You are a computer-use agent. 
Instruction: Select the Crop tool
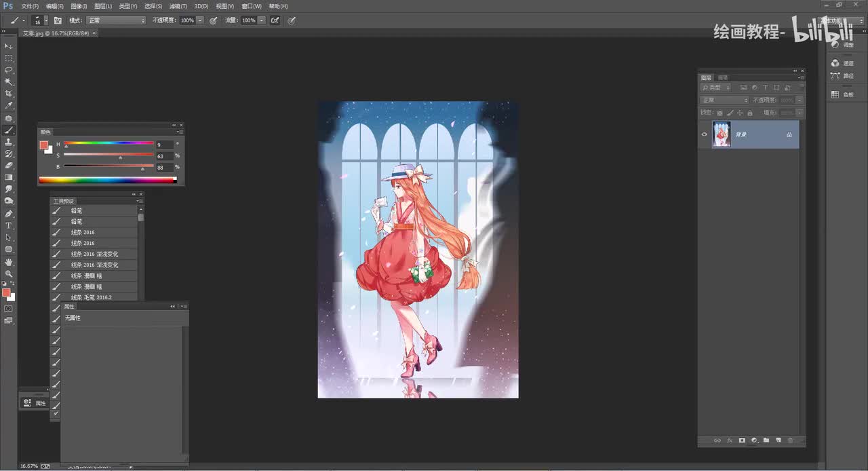[x=9, y=94]
